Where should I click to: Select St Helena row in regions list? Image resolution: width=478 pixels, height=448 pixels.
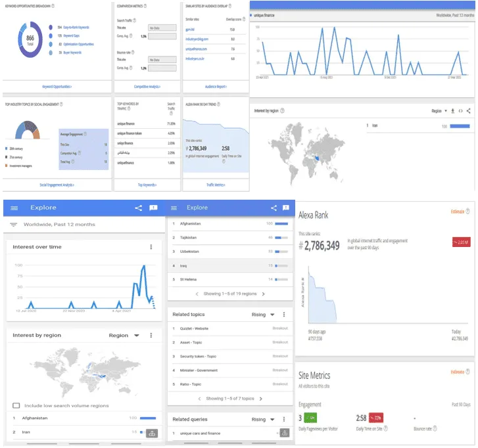click(x=230, y=280)
